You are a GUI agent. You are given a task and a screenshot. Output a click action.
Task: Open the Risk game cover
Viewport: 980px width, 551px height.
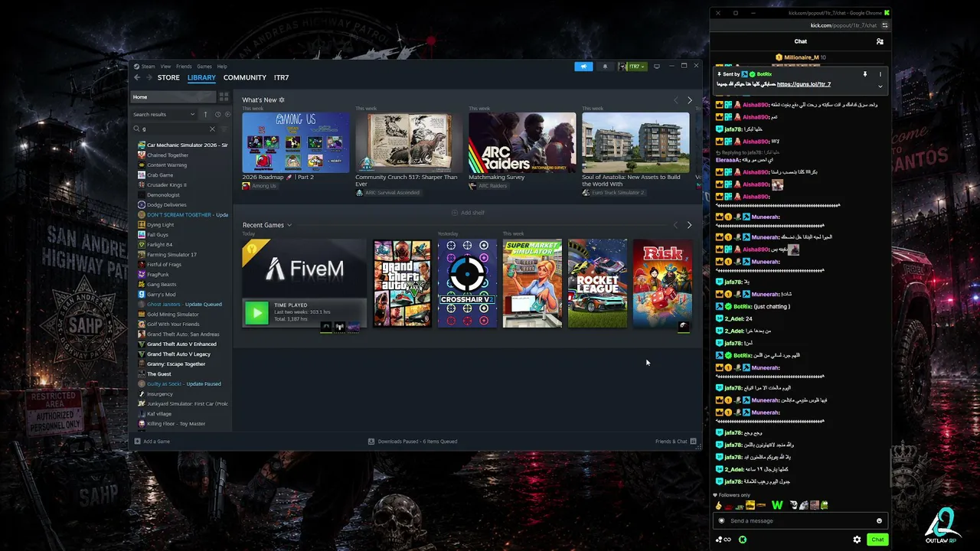(x=662, y=284)
